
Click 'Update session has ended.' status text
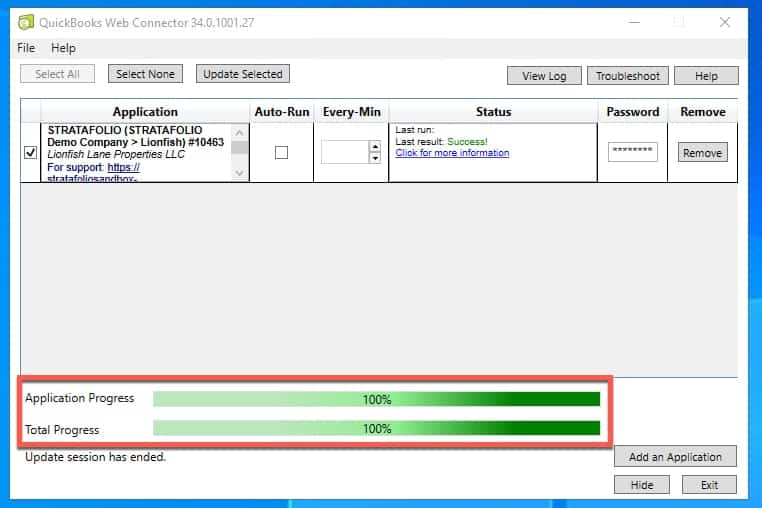pos(95,457)
